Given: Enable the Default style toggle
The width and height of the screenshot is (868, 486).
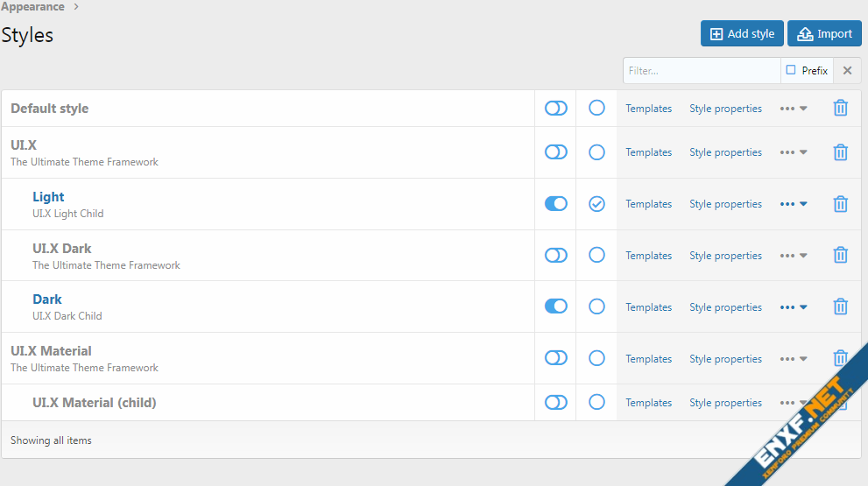Looking at the screenshot, I should click(556, 109).
